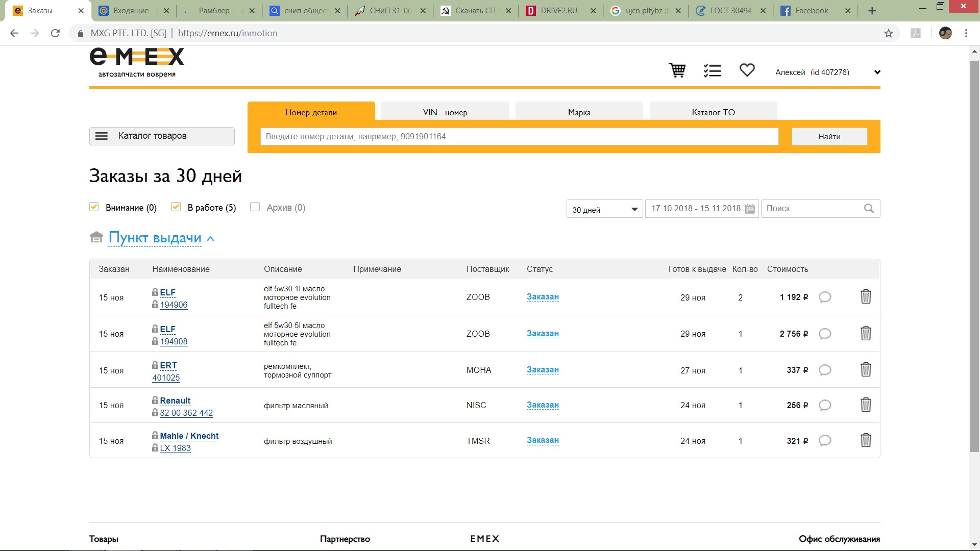Bookmark page with star icon

(x=889, y=33)
